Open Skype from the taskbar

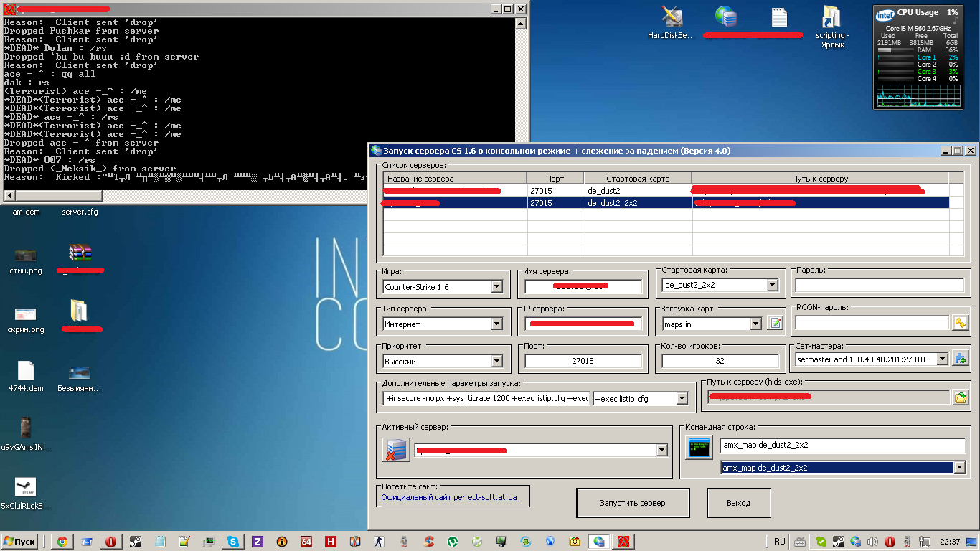pyautogui.click(x=233, y=542)
